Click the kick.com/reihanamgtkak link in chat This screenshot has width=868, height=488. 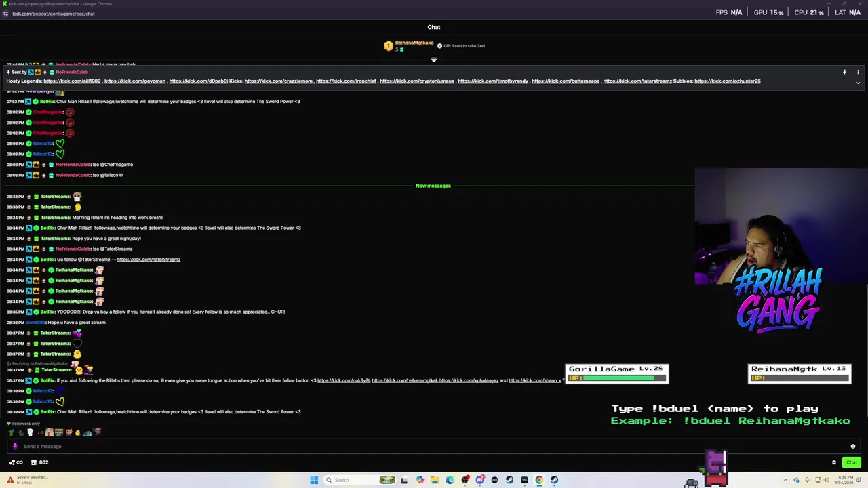coord(406,380)
